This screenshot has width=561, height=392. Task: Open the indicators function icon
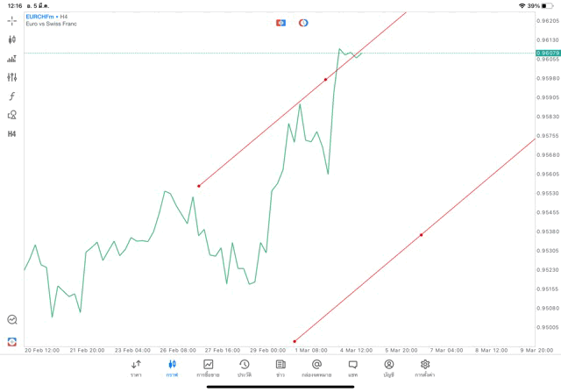pyautogui.click(x=11, y=96)
